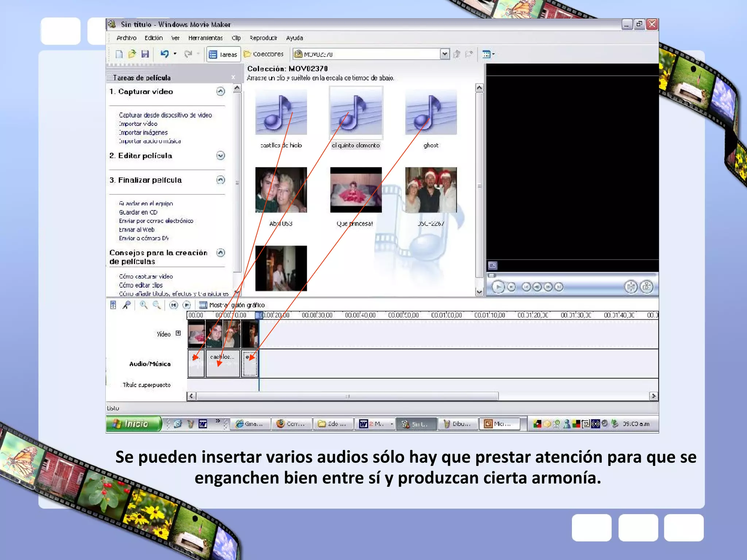Click the Up One Level icon
The width and height of the screenshot is (747, 560).
[x=456, y=54]
